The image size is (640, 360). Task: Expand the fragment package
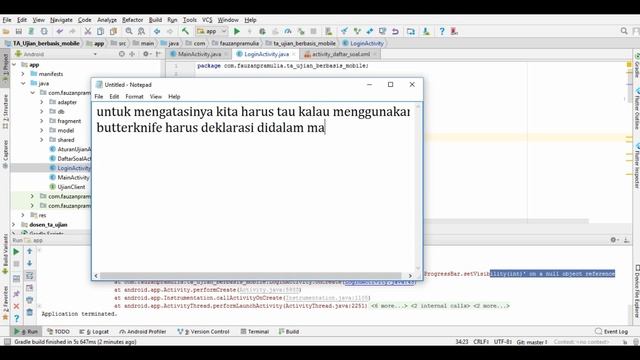pyautogui.click(x=42, y=121)
